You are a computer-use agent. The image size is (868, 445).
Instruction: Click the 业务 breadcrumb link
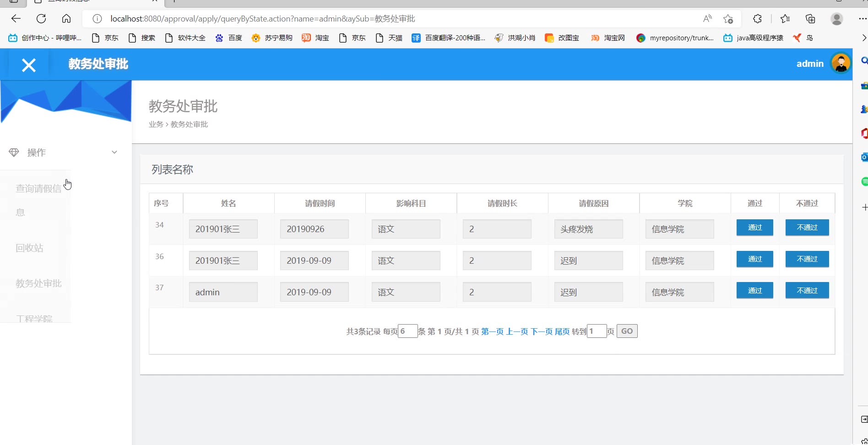click(x=156, y=125)
